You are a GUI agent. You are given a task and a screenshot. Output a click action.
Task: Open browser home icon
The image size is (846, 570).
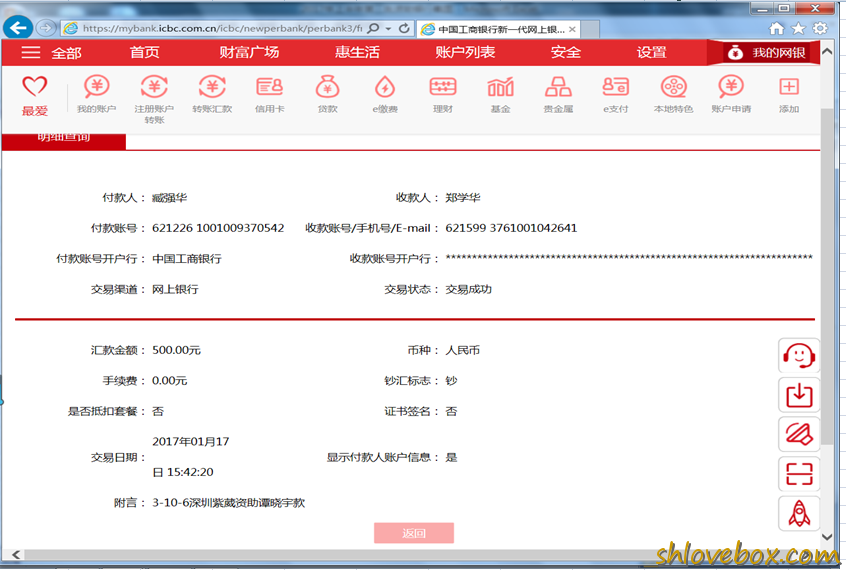(x=776, y=28)
